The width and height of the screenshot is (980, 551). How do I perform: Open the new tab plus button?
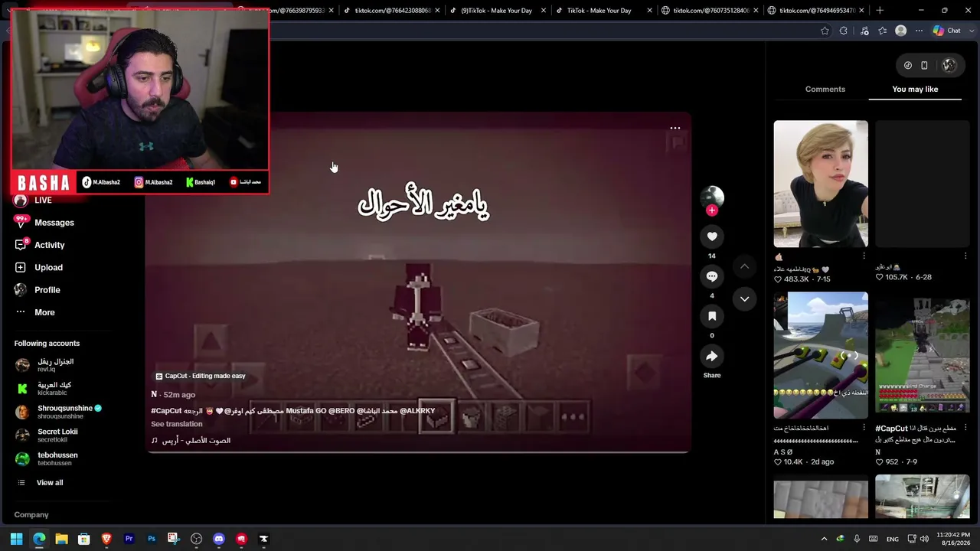click(x=880, y=10)
